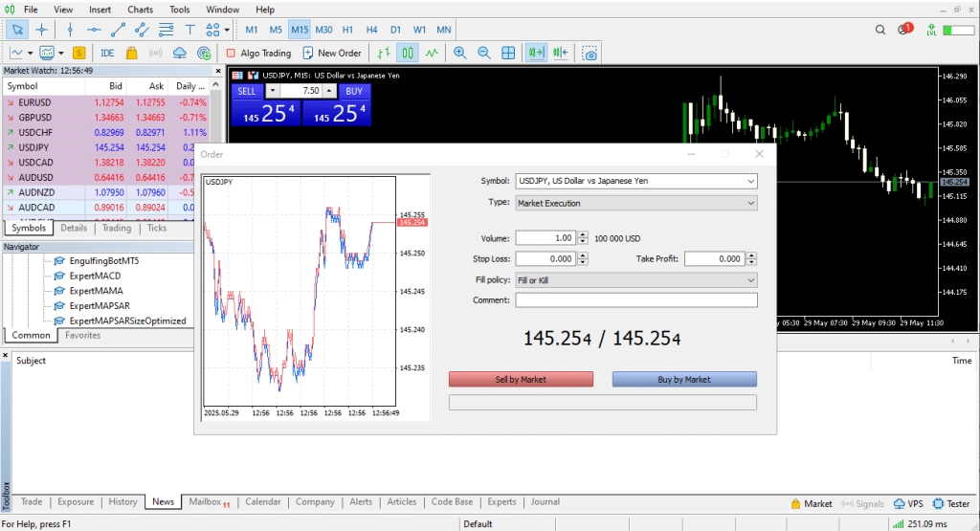Click the tile windows grid icon
980x531 pixels.
click(x=509, y=54)
